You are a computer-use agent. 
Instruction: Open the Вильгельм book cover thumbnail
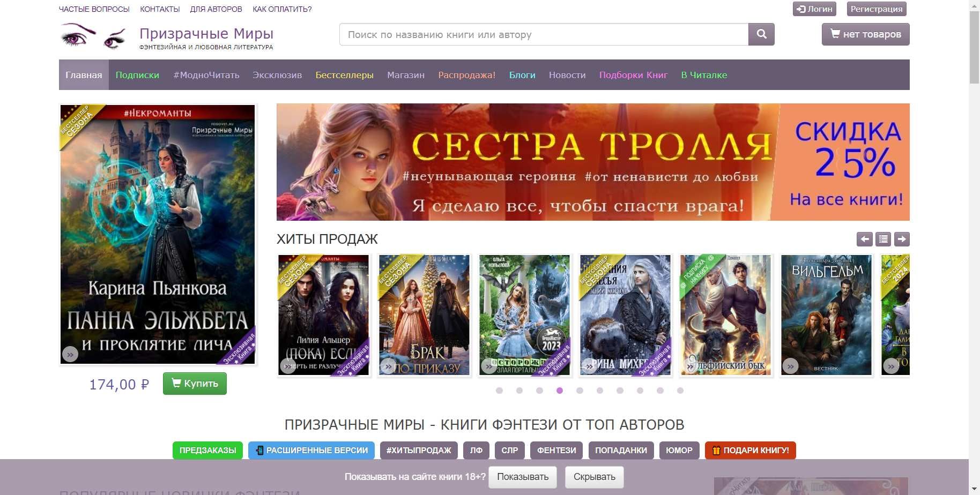826,315
